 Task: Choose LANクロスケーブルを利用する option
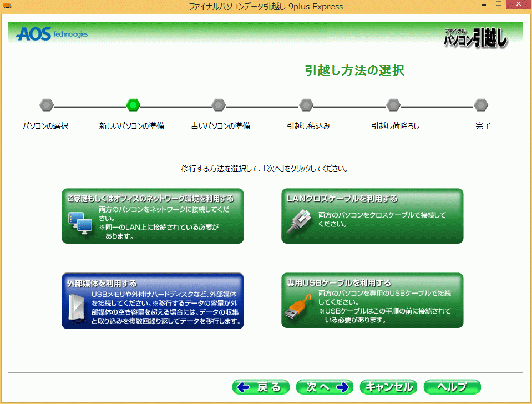pos(372,216)
